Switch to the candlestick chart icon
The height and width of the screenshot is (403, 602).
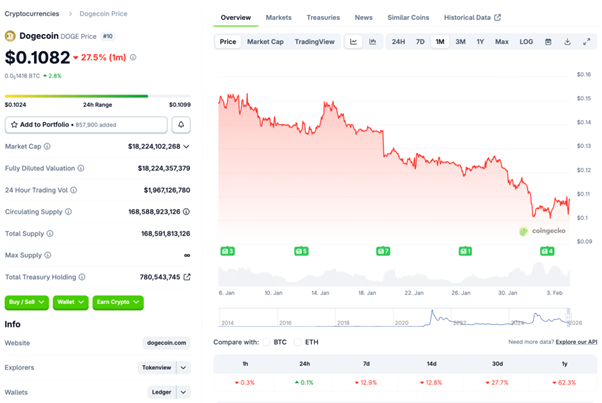pos(372,42)
